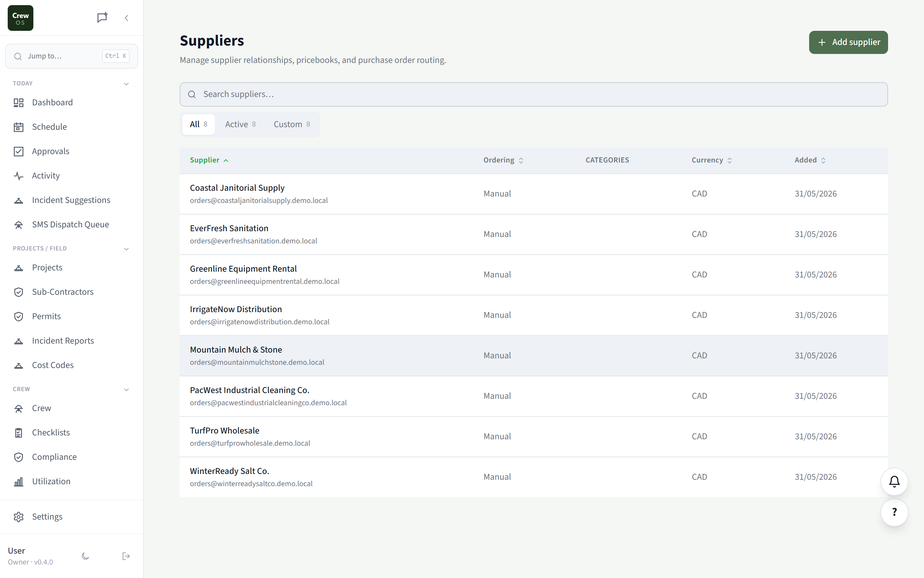Click the SMS Dispatch Queue icon
The height and width of the screenshot is (578, 924).
[x=19, y=225]
